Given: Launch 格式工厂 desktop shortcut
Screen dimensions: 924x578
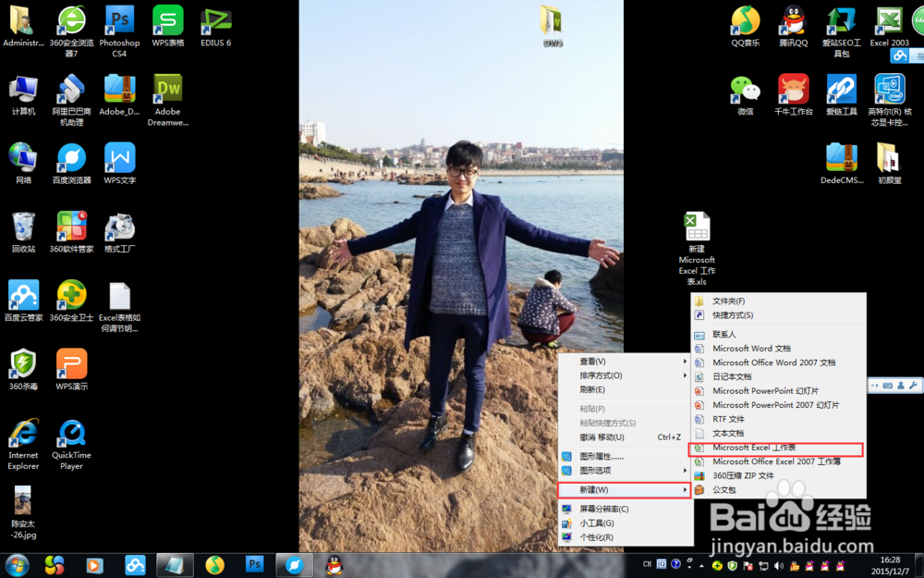Looking at the screenshot, I should click(119, 232).
